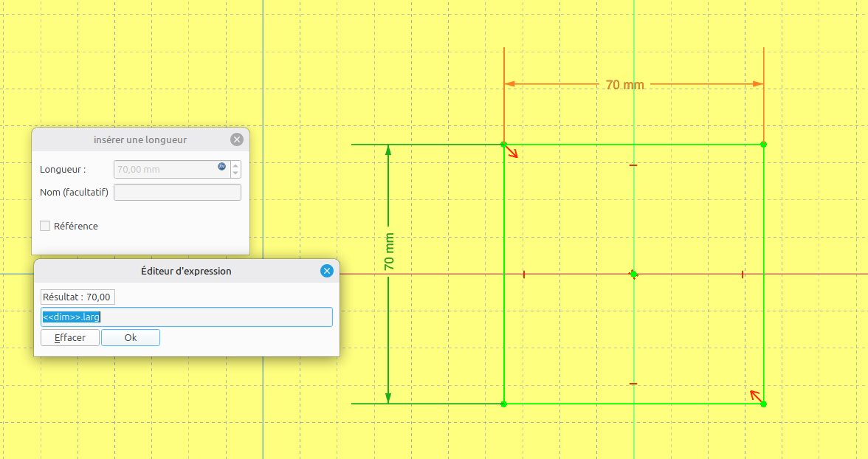Click the sketch origin point
Screen dimensions: 868x459
[633, 274]
